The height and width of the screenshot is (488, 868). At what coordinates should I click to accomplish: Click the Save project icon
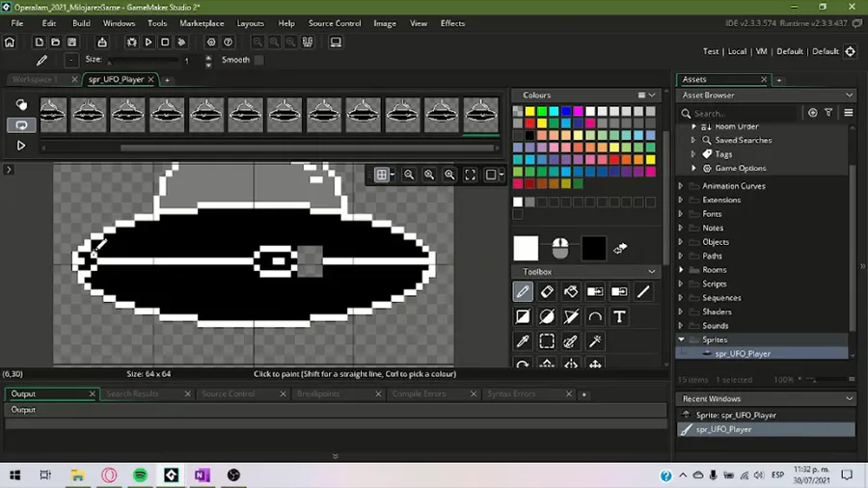72,42
